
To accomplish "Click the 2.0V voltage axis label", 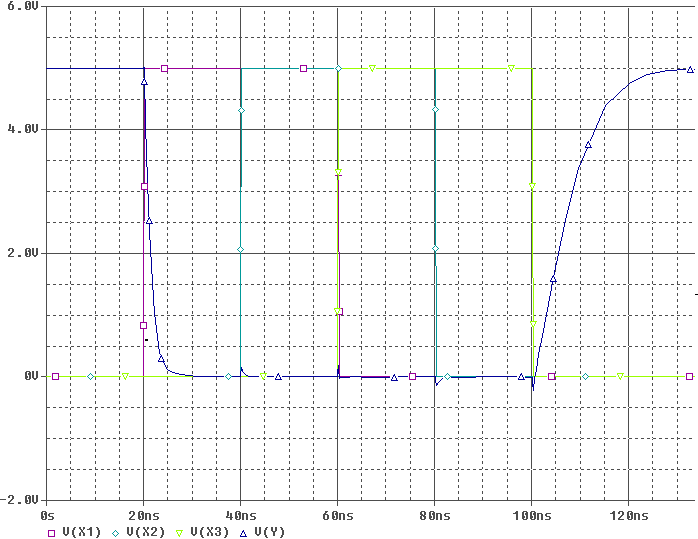I will (x=22, y=253).
